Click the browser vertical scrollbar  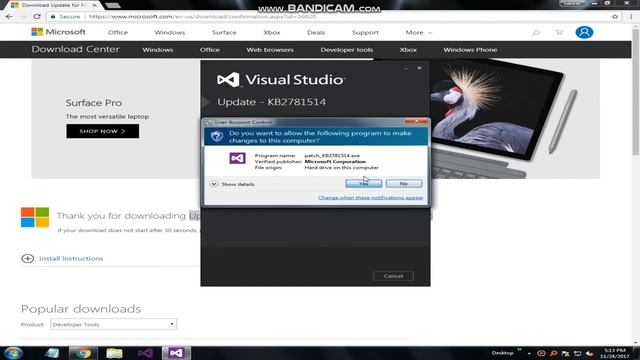click(636, 92)
